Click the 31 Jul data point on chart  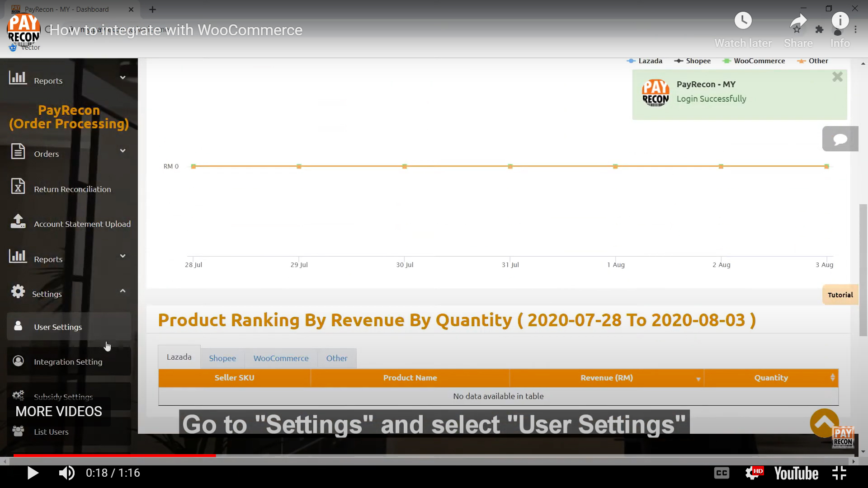[x=510, y=166]
